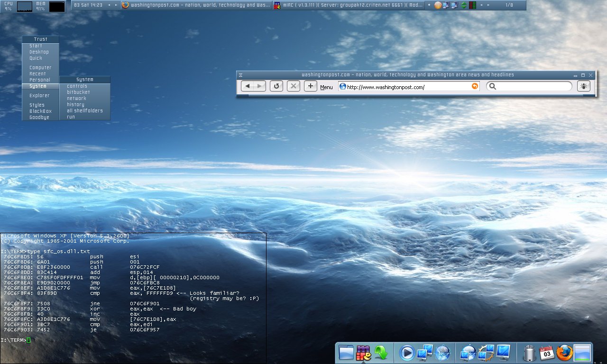This screenshot has width=607, height=364.
Task: Open a new tab with plus button
Action: pyautogui.click(x=311, y=86)
